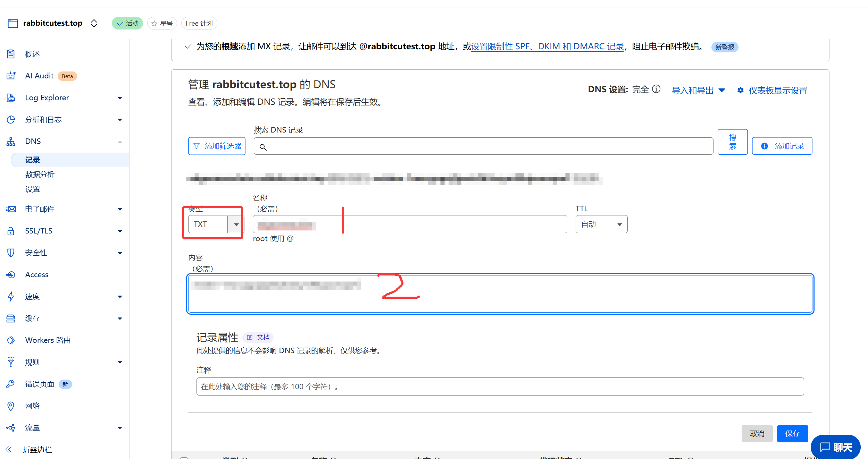Click the 网络 location pin icon

[11, 406]
